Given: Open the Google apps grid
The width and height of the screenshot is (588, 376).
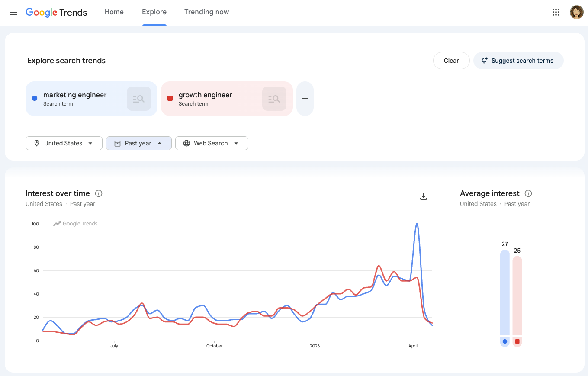Looking at the screenshot, I should pos(556,12).
